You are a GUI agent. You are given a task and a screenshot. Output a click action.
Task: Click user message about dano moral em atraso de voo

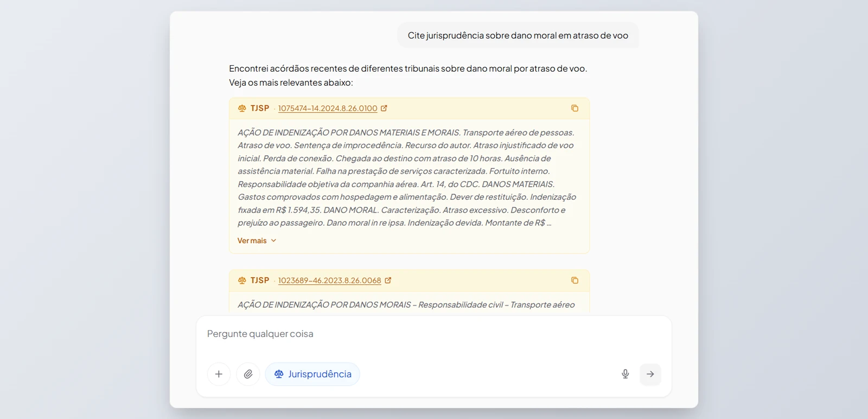(518, 35)
